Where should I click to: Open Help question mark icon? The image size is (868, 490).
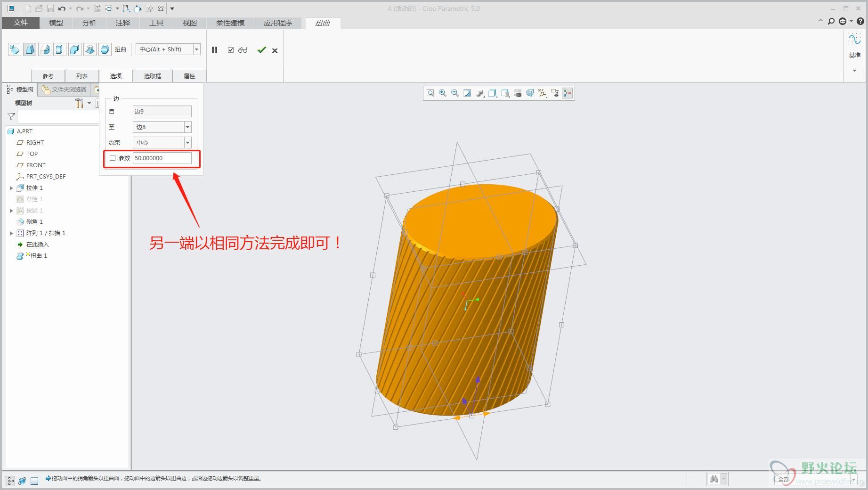[x=860, y=21]
